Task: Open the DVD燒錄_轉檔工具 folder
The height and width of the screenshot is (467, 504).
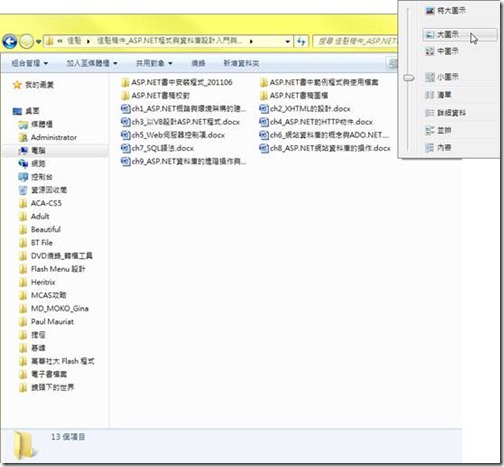Action: [x=56, y=256]
